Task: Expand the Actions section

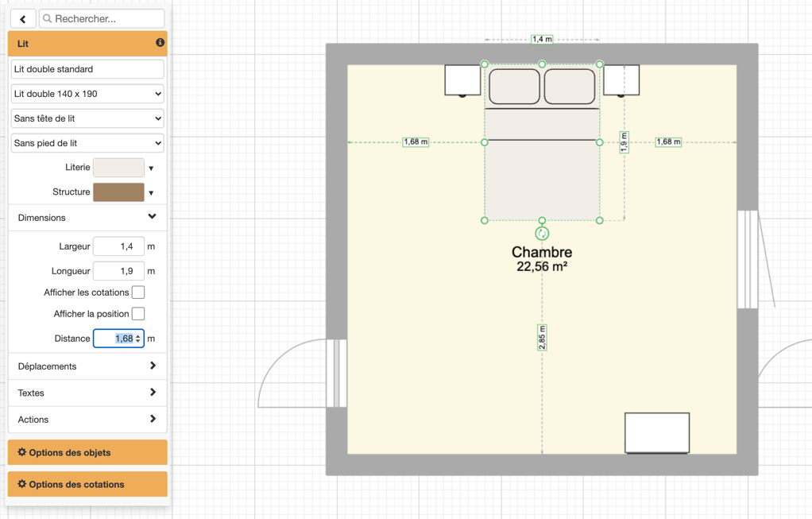Action: [x=87, y=420]
